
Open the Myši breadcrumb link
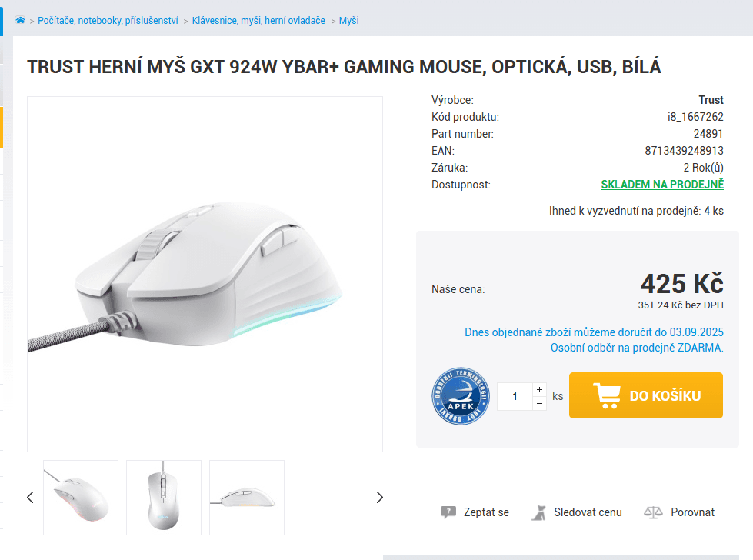pos(349,21)
